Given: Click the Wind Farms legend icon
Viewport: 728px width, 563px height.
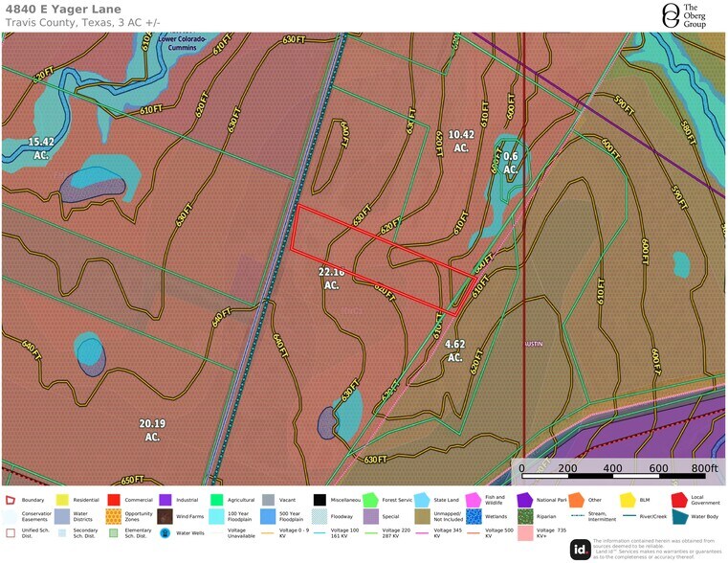Looking at the screenshot, I should coord(165,516).
